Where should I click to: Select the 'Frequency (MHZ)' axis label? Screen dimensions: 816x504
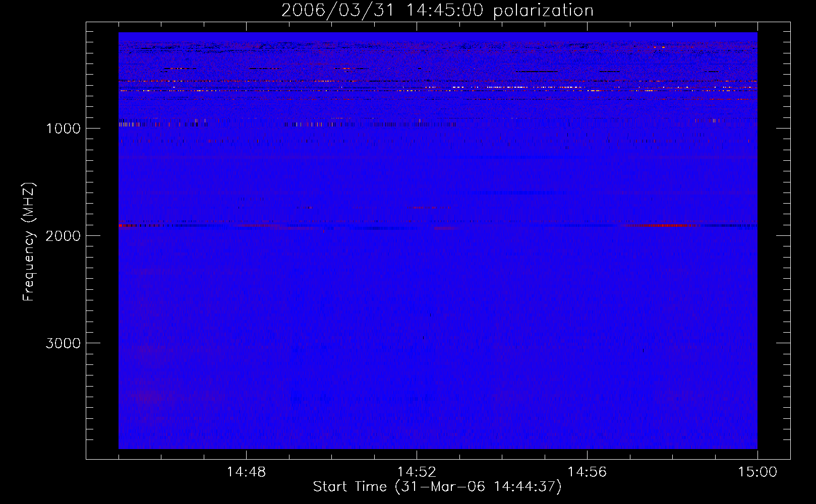tap(29, 242)
